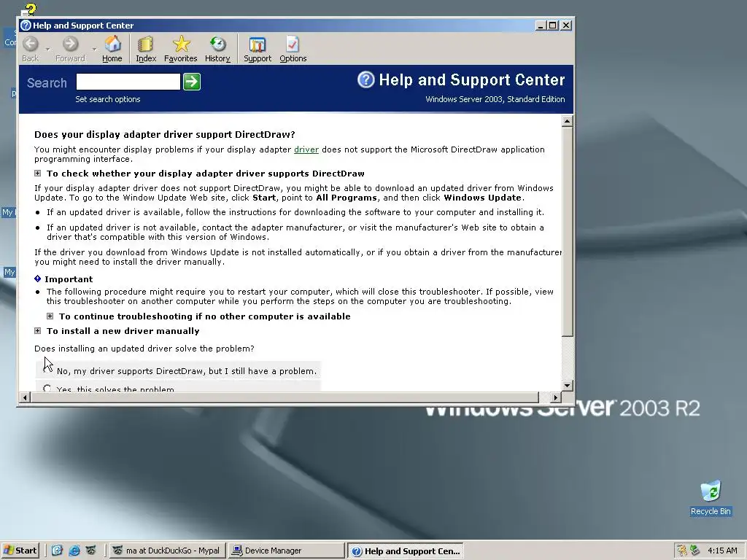Start search with green arrow button
The height and width of the screenshot is (560, 747).
pyautogui.click(x=192, y=82)
